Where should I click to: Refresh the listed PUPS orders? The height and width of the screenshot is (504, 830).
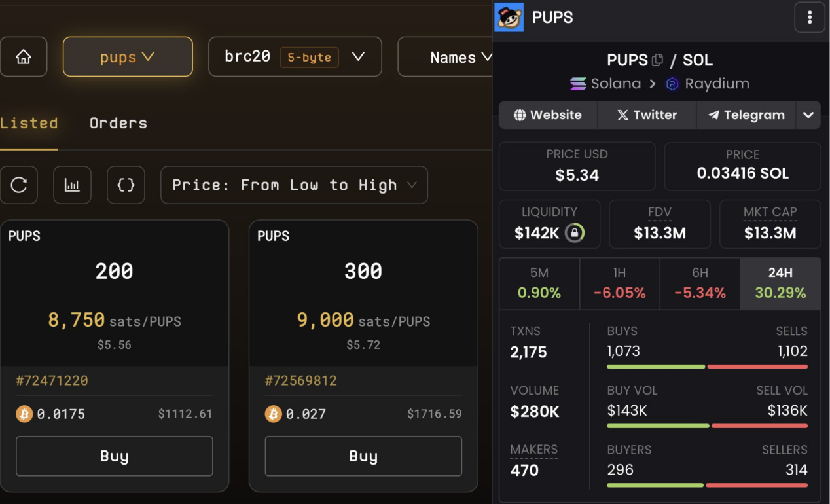click(19, 185)
